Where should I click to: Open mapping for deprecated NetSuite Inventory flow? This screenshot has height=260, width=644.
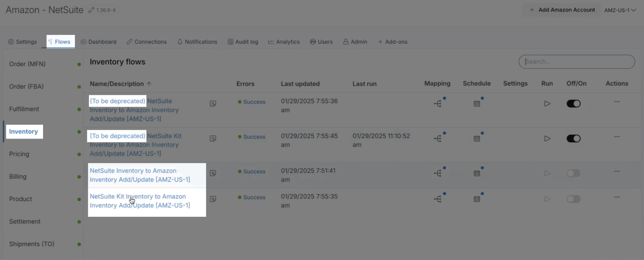pyautogui.click(x=438, y=104)
